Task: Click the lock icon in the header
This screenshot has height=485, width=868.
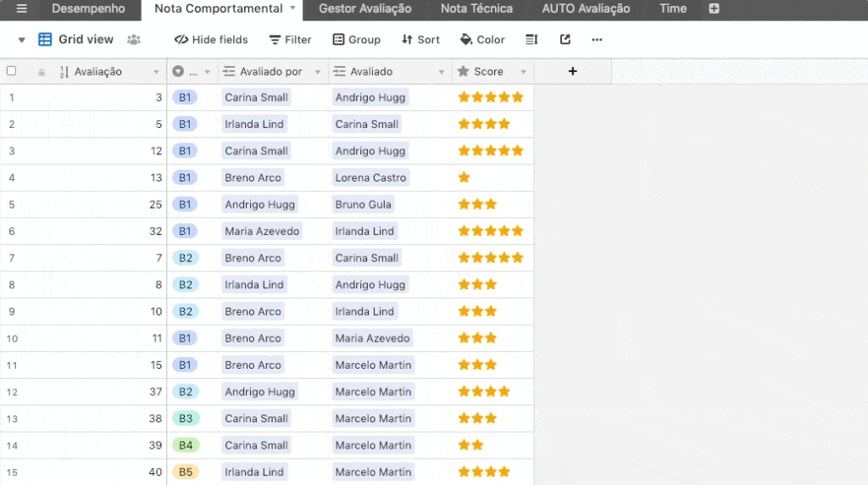Action: tap(42, 72)
